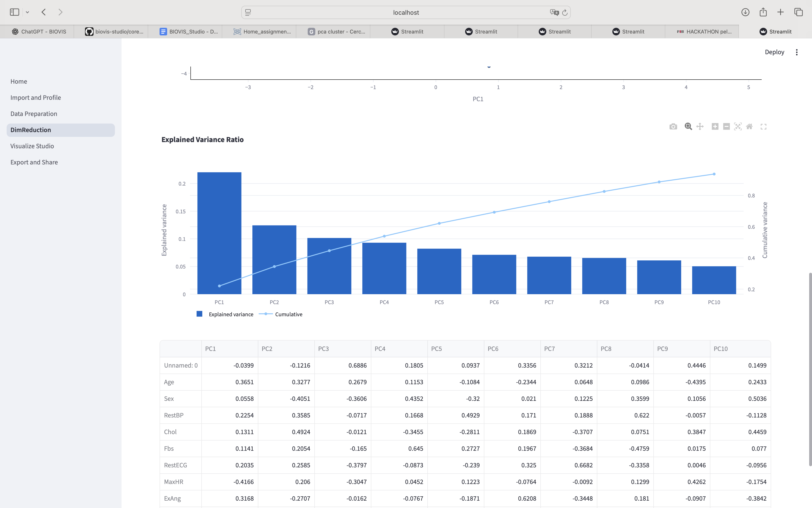
Task: Click the plot Autoscale icon
Action: click(738, 127)
